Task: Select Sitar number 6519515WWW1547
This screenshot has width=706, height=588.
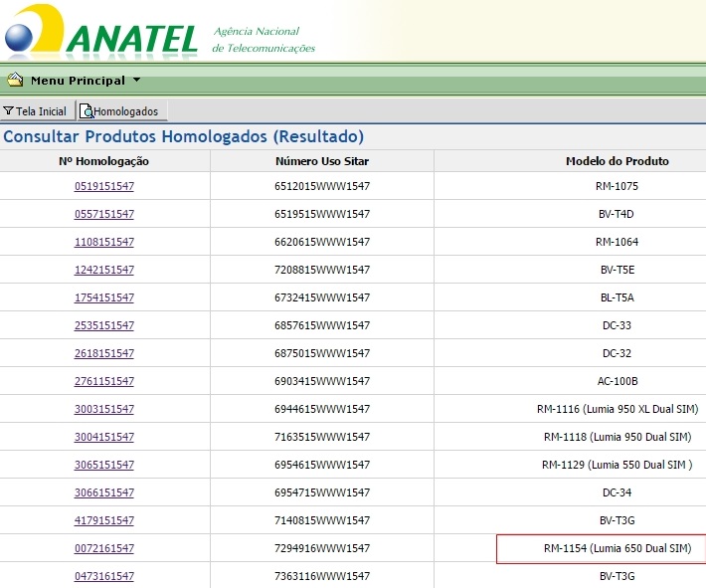Action: (322, 214)
